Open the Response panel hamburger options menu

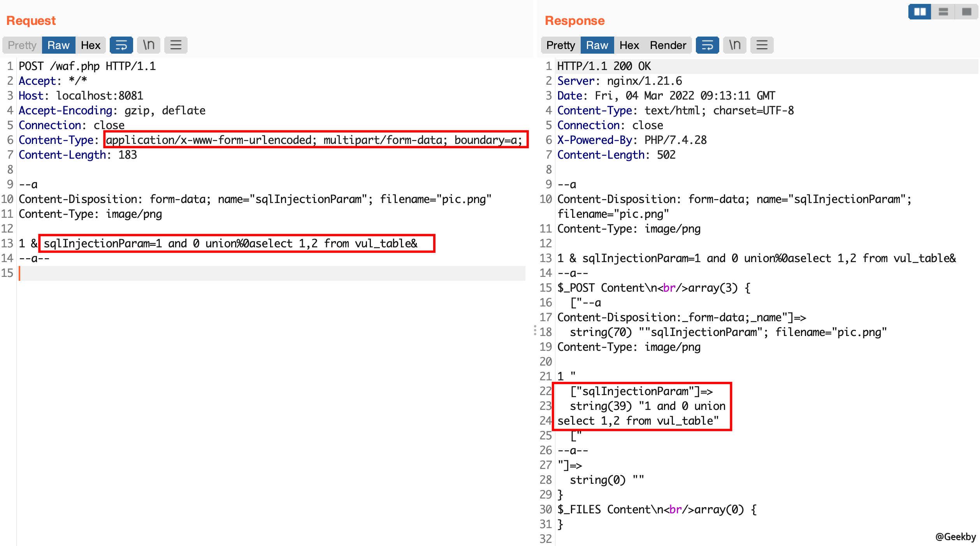[762, 45]
